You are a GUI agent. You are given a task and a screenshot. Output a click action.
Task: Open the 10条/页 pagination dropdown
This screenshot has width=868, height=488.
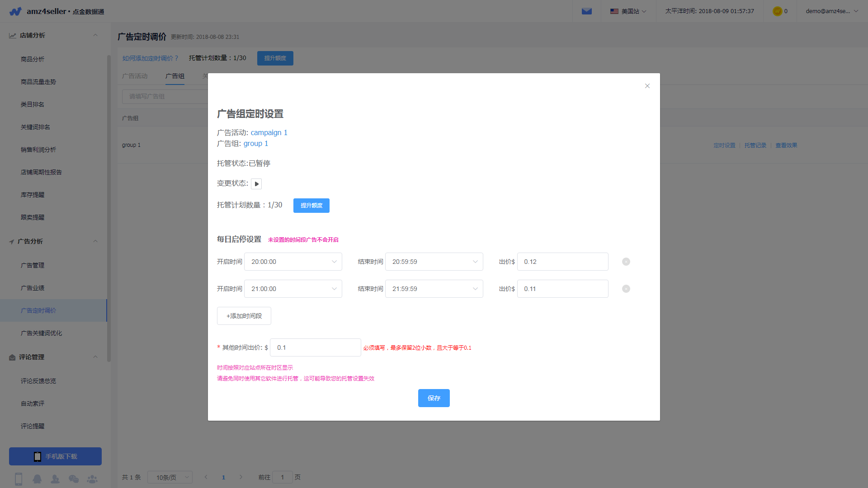tap(170, 477)
